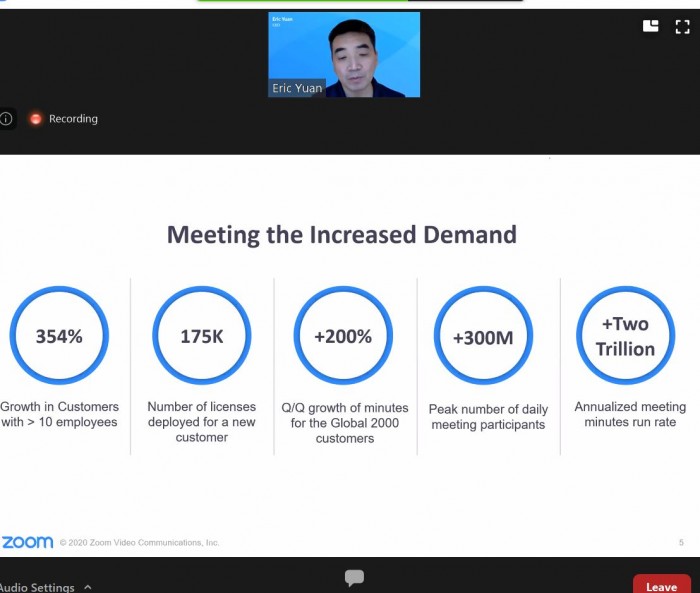700x593 pixels.
Task: Click 'Peak number of daily meeting participants'
Action: [x=488, y=417]
